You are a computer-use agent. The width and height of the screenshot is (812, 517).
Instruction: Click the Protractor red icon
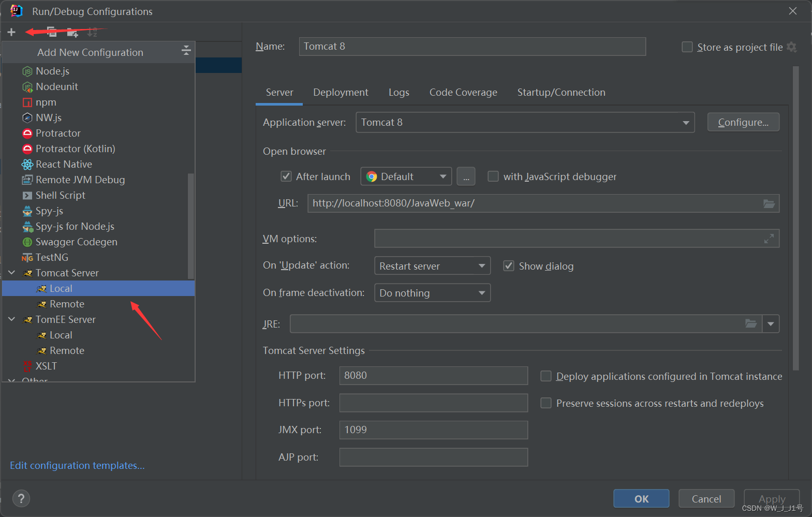click(x=27, y=134)
